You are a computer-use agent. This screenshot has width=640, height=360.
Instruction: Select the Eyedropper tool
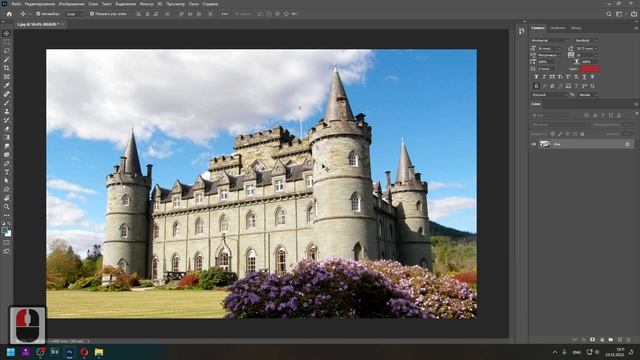pos(7,85)
